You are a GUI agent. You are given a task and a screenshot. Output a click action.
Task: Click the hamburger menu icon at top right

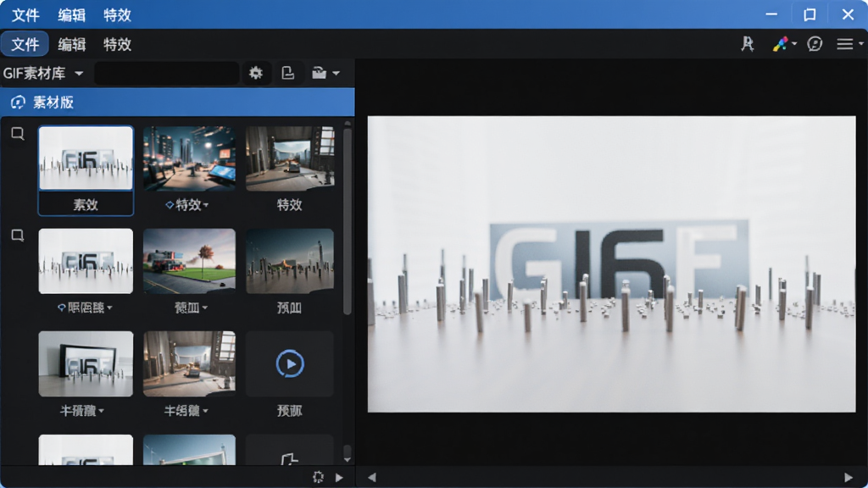pos(845,44)
